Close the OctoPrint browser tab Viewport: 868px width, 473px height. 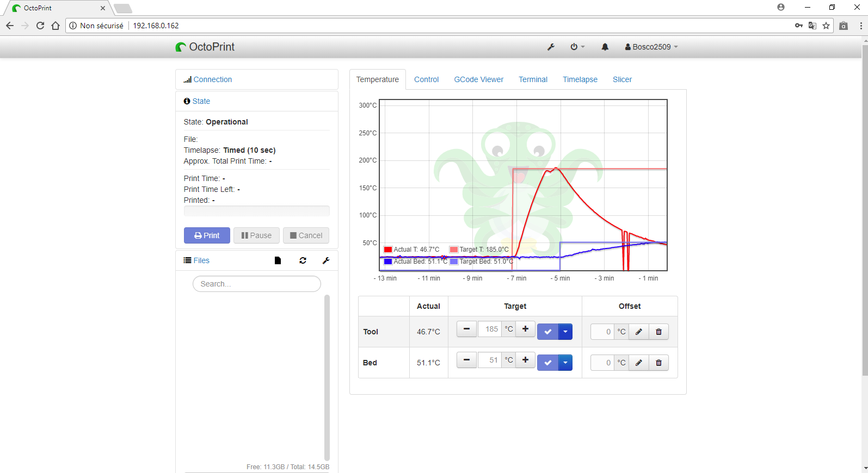(103, 8)
